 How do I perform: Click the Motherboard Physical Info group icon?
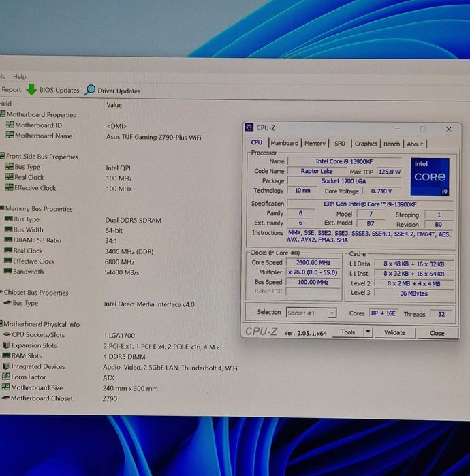pos(1,323)
